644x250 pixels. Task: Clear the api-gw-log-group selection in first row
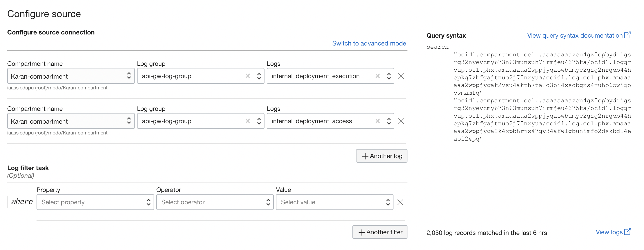(248, 76)
